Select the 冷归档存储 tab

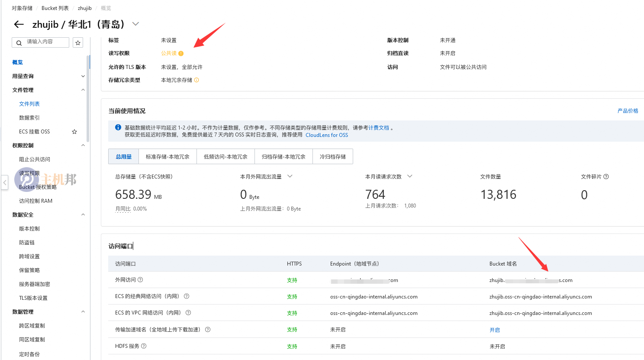click(x=333, y=156)
